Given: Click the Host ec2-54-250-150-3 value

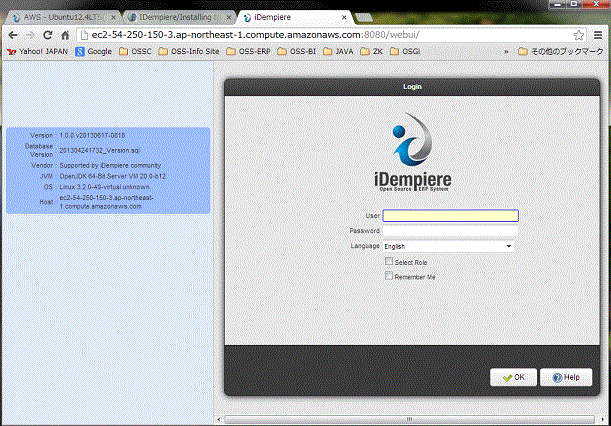Looking at the screenshot, I should pos(106,202).
